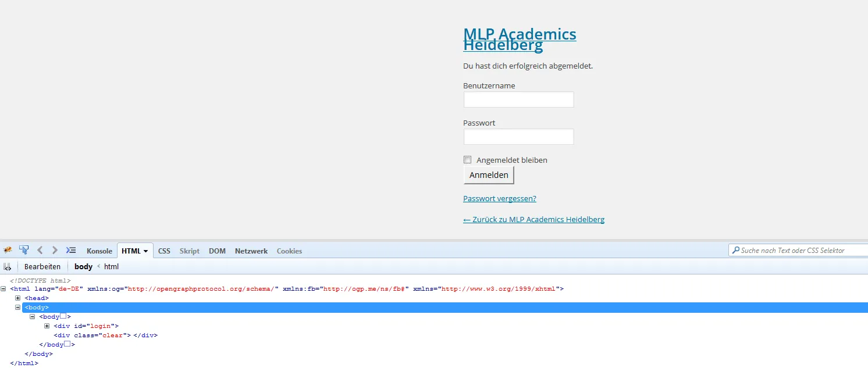This screenshot has width=868, height=389.
Task: Click the <head> tag text
Action: 37,298
